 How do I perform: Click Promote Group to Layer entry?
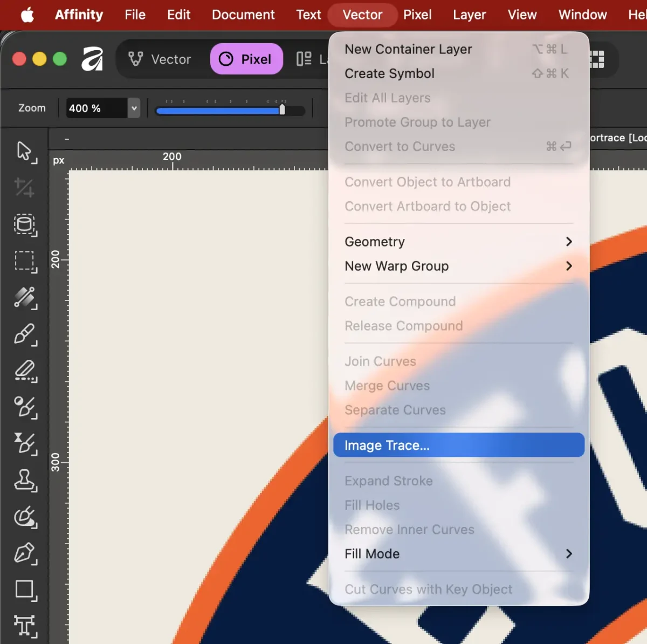click(x=458, y=122)
